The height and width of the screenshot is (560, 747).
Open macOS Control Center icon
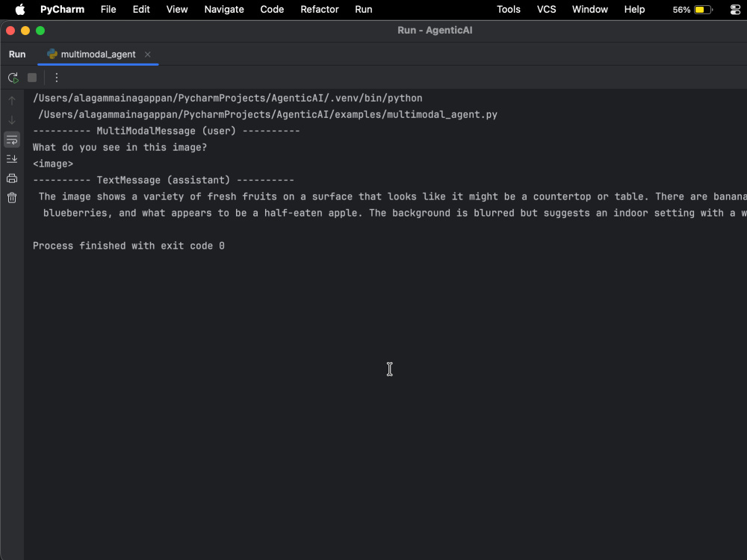coord(735,10)
